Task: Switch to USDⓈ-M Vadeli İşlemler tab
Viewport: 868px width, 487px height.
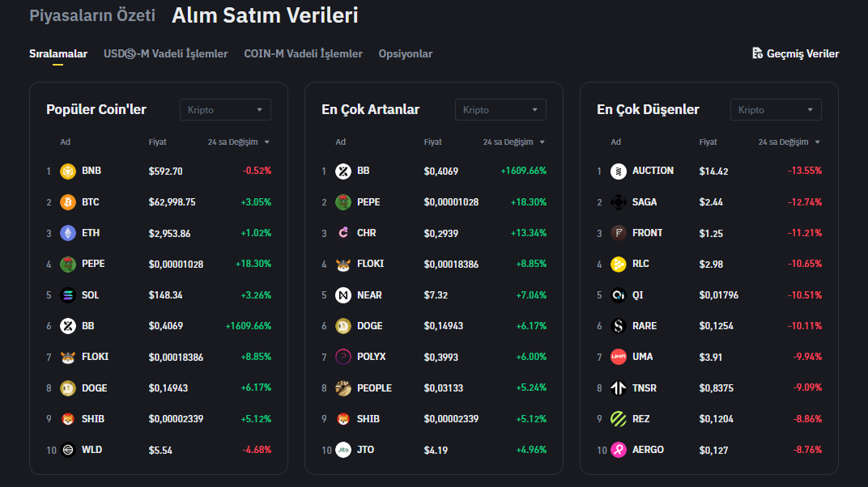Action: 165,54
